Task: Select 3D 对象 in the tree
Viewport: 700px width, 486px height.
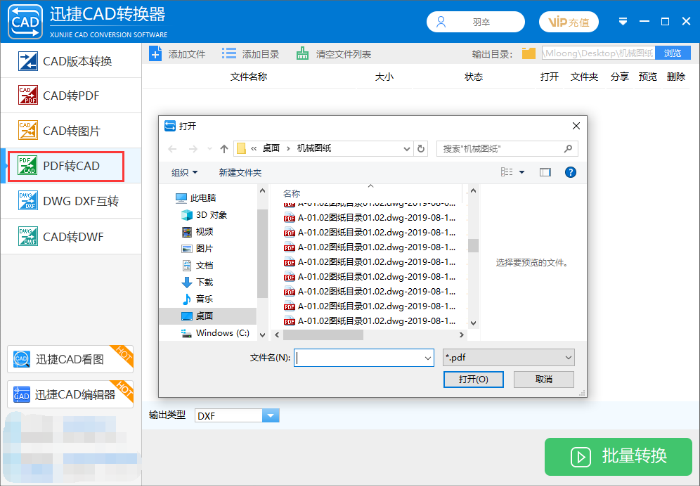Action: point(204,215)
